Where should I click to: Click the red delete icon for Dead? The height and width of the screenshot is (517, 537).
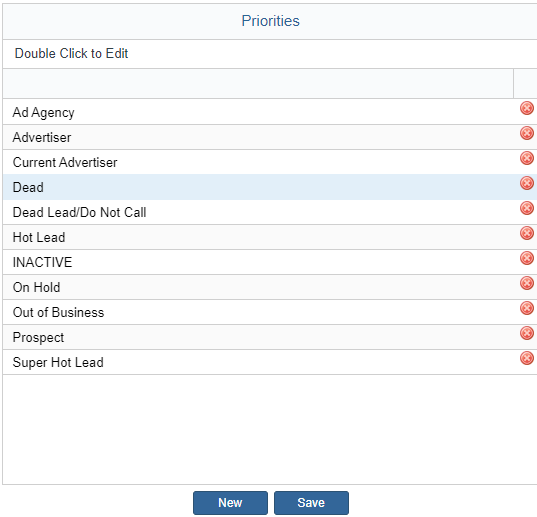pyautogui.click(x=527, y=183)
